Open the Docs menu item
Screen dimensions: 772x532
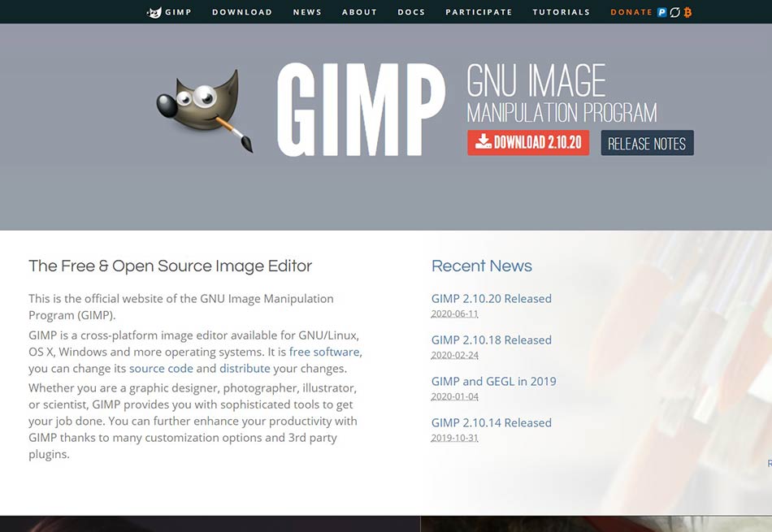pyautogui.click(x=411, y=12)
